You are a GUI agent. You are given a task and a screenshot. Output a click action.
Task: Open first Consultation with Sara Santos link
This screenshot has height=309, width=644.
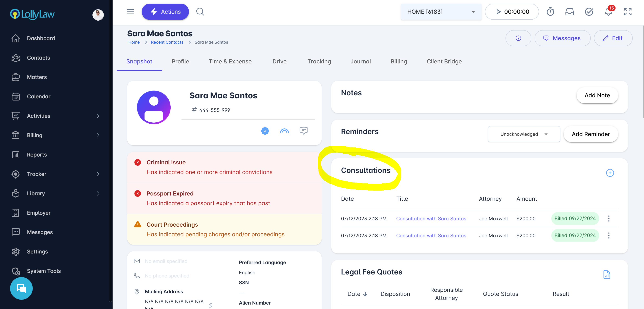pyautogui.click(x=431, y=219)
